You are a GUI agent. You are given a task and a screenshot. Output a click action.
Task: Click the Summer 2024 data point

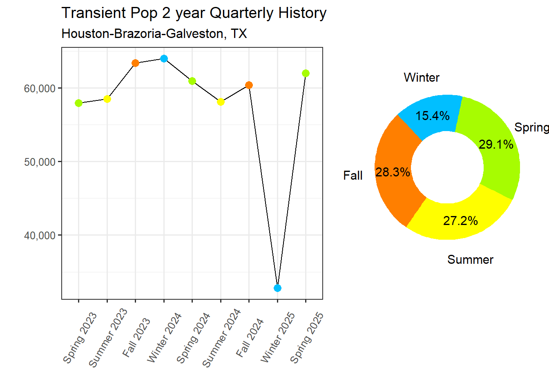(x=221, y=102)
